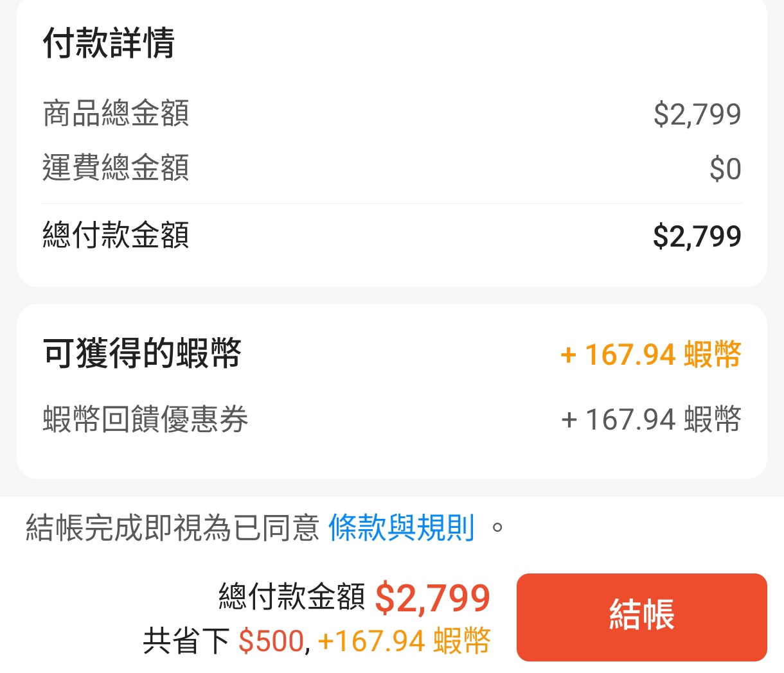The height and width of the screenshot is (673, 784).
Task: Tap the gray +167.94 蝦幣 voucher amount
Action: point(650,420)
